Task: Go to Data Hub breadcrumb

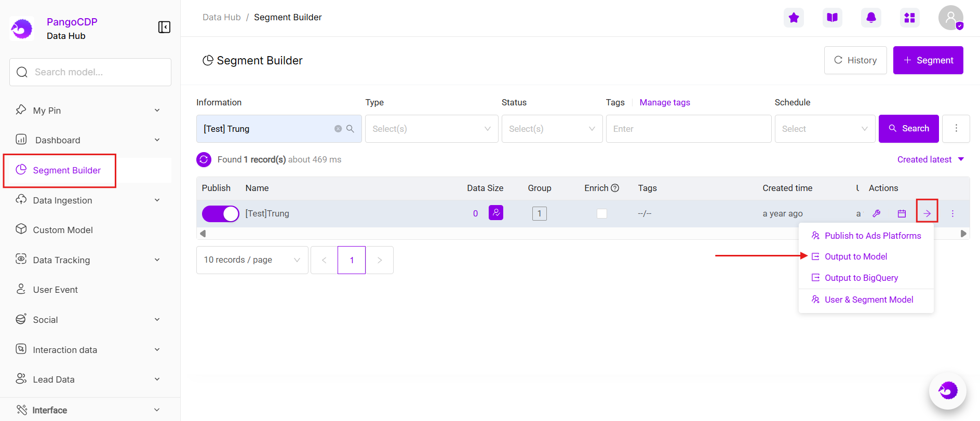Action: point(222,17)
